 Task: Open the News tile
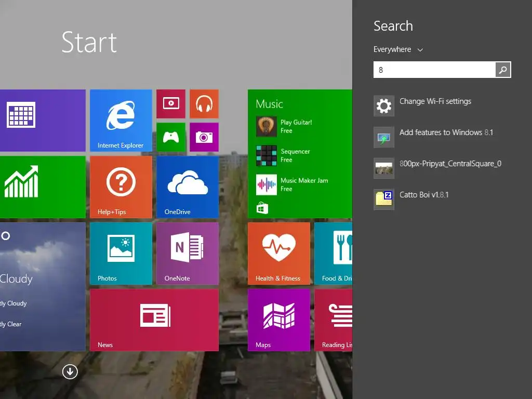[154, 320]
